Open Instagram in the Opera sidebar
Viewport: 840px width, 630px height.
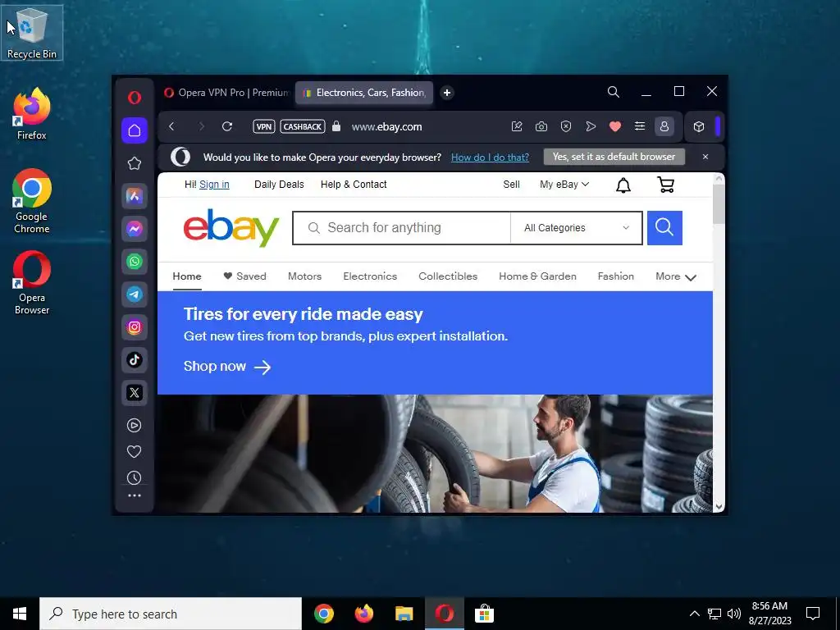point(135,326)
